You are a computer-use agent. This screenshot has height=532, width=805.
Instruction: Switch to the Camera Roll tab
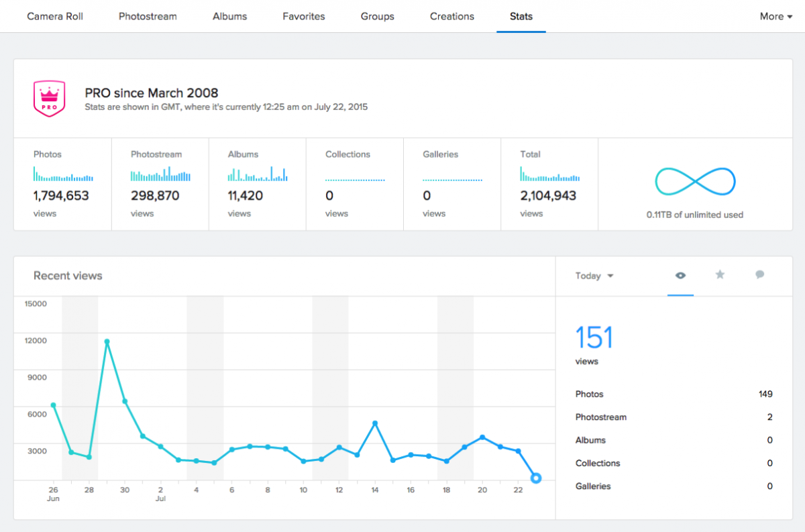(54, 16)
